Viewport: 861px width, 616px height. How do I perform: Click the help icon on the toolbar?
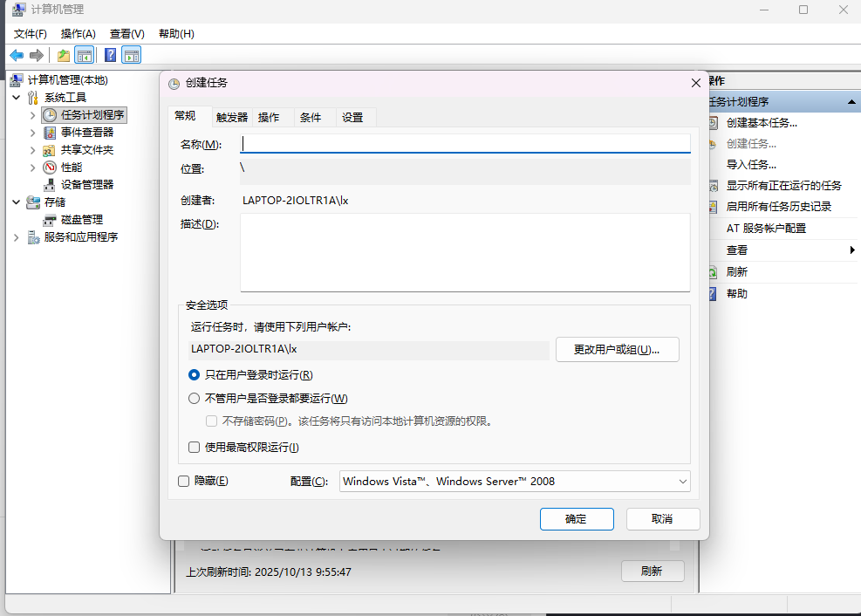tap(109, 54)
